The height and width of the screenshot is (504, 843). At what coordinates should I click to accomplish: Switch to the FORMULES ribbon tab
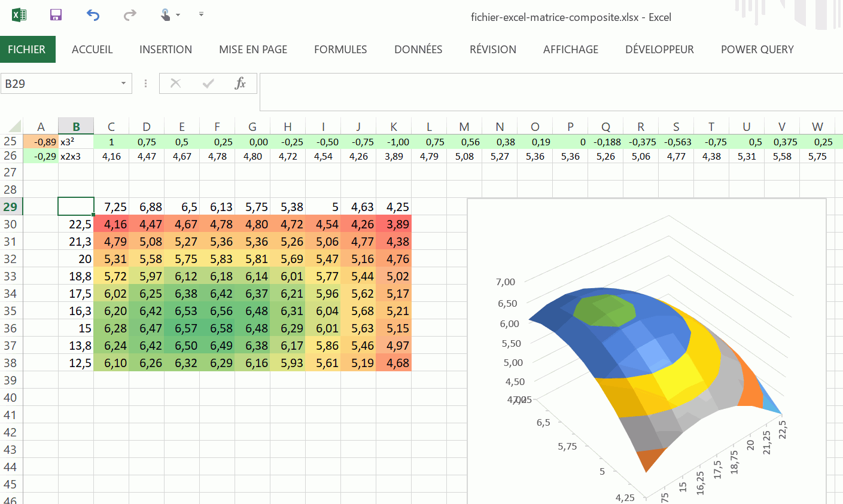pos(340,50)
